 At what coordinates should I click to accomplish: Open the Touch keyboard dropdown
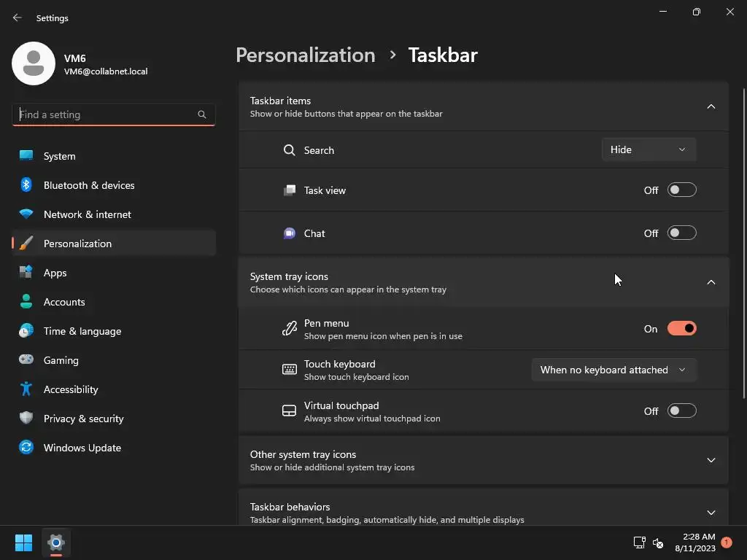(x=614, y=370)
